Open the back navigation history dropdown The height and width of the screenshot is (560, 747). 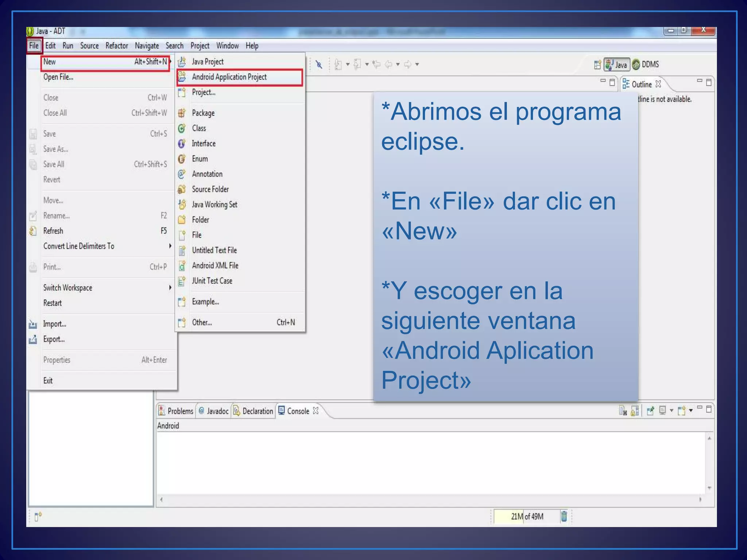[398, 65]
